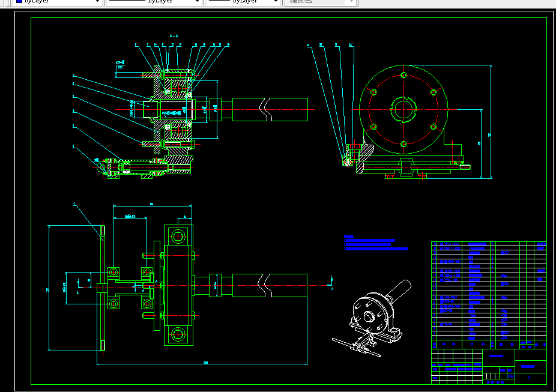The image size is (556, 392).
Task: Open the greyed-out plot style dropdown
Action: pyautogui.click(x=321, y=2)
